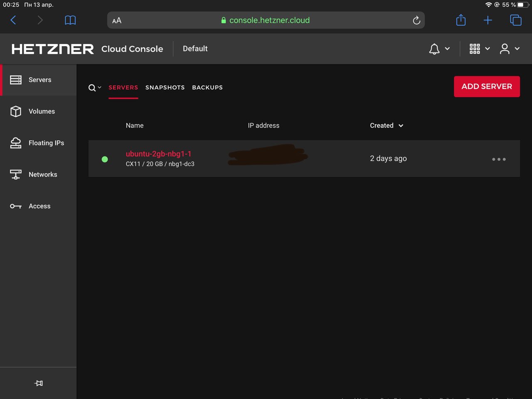Expand the apps grid dropdown chevron
The height and width of the screenshot is (399, 532).
click(488, 49)
